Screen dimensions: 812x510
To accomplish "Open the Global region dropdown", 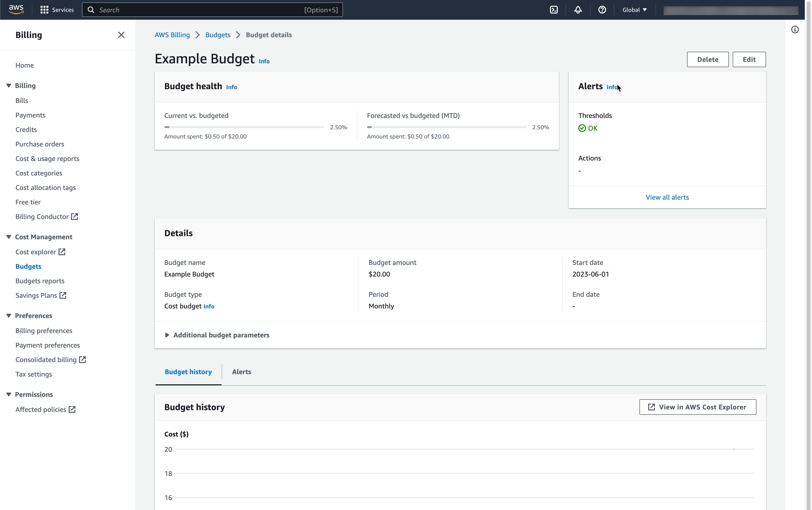I will (634, 10).
